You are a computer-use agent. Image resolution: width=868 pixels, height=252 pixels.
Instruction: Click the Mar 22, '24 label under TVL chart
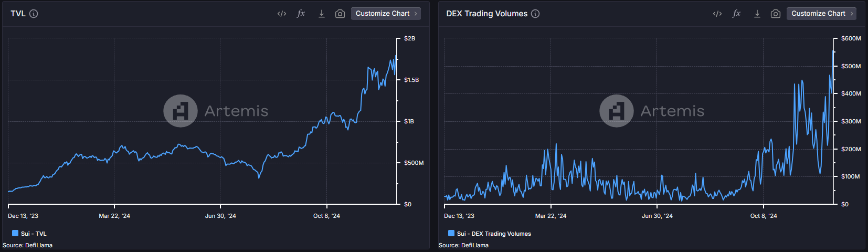pos(114,216)
